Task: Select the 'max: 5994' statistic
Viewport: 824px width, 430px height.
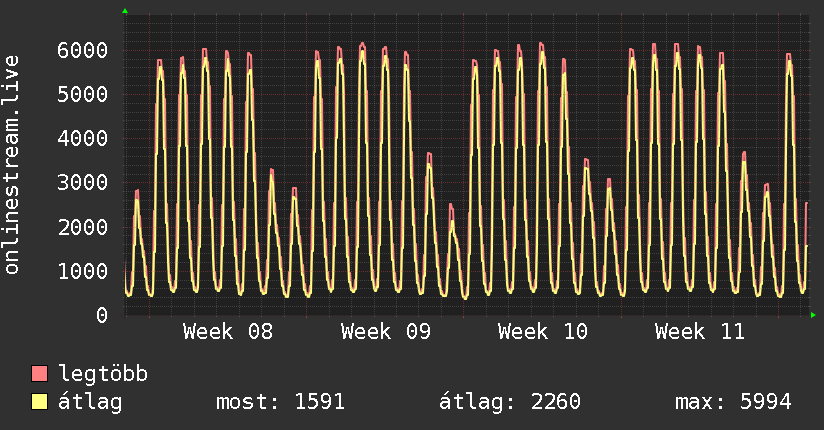Action: [x=733, y=402]
